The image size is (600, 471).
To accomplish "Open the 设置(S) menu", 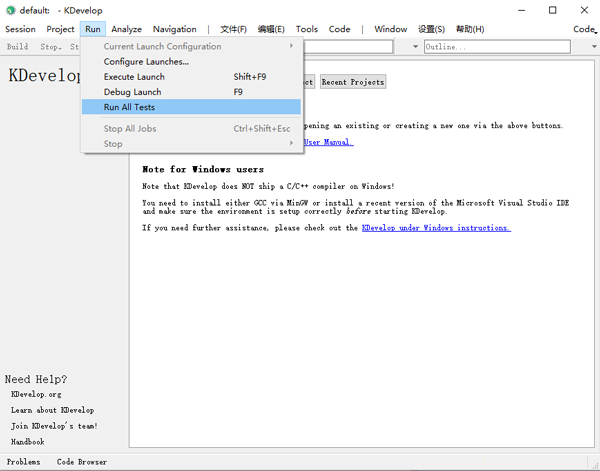I will (x=431, y=29).
